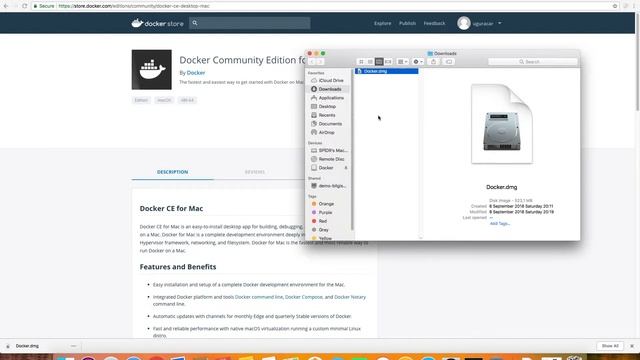Open Explore in Docker Store header
Image resolution: width=640 pixels, height=360 pixels.
coord(382,23)
